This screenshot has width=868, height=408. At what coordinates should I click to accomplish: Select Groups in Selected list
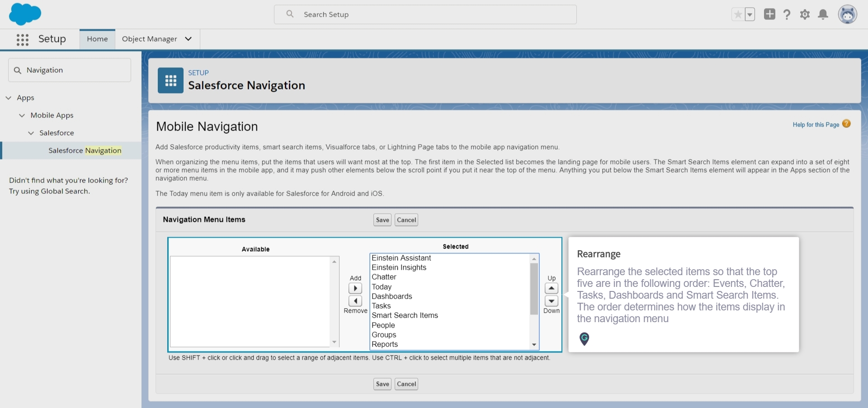pos(384,335)
